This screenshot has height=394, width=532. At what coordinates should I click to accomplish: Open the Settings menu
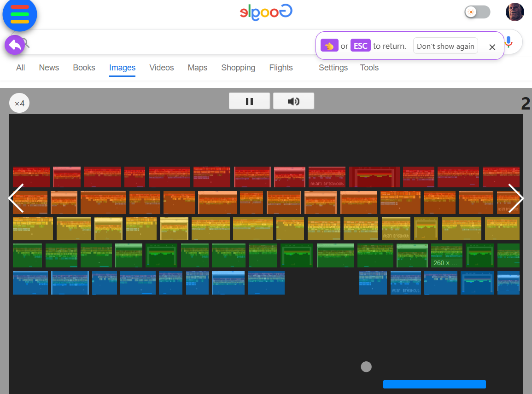click(333, 68)
